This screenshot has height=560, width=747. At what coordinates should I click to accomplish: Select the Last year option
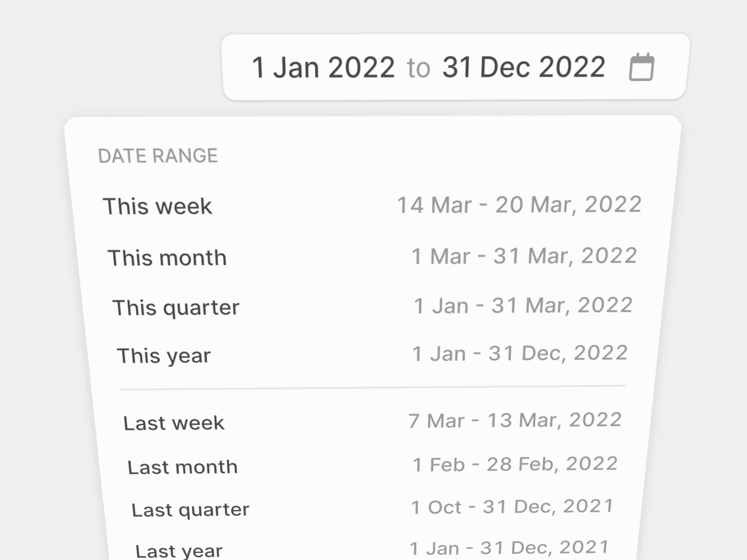[x=179, y=551]
